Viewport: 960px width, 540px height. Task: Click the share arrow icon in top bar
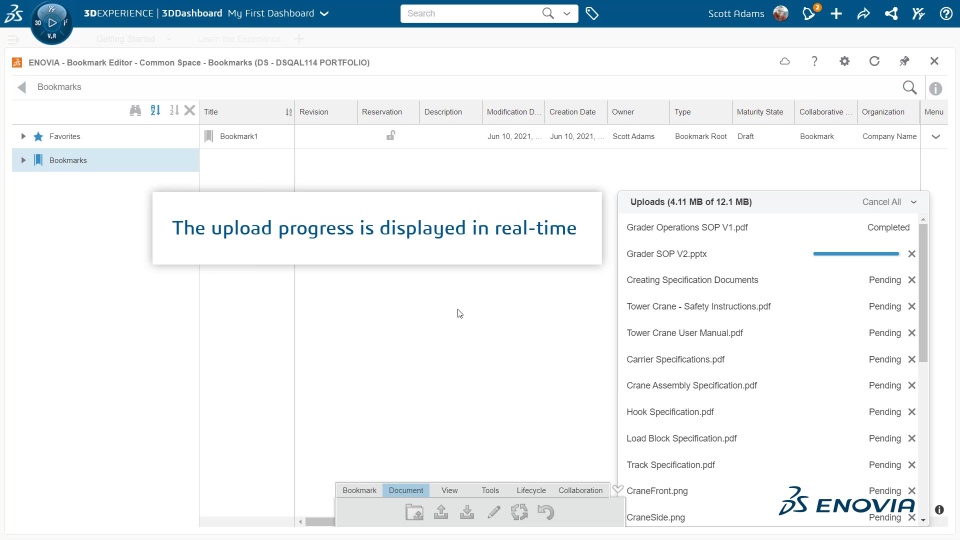click(863, 13)
